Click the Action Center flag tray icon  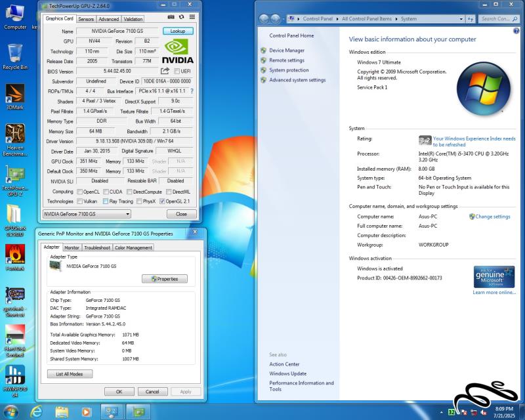click(x=464, y=412)
